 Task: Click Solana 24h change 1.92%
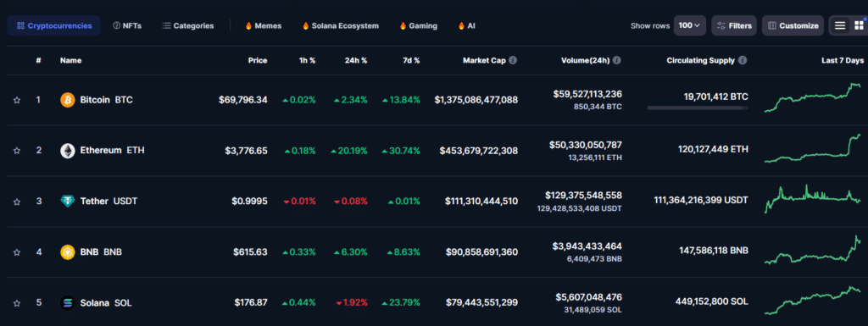coord(352,303)
